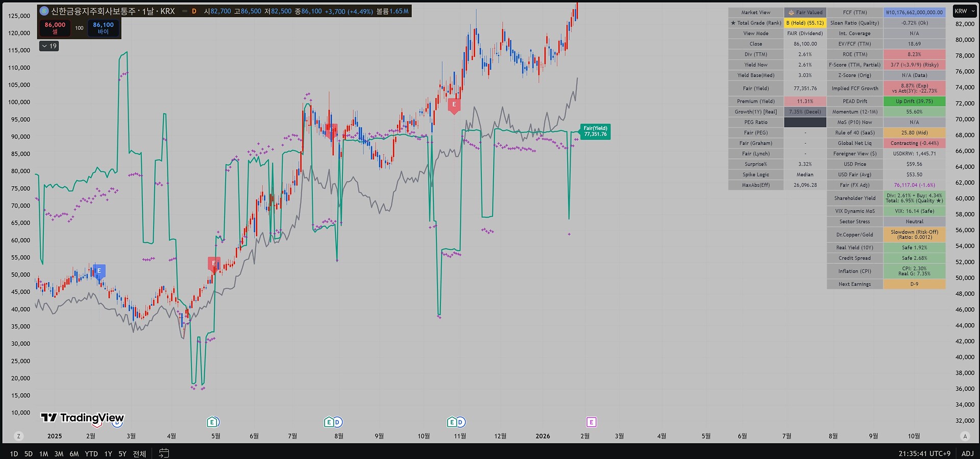The image size is (980, 459).
Task: Click the 'Safe 2.68%' credit spread cell
Action: coord(914,258)
